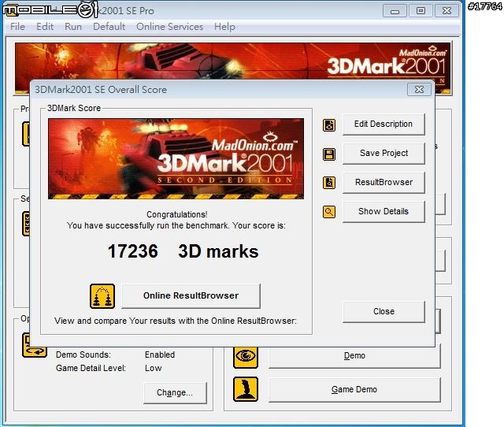Click the Show Details magnifier icon
The image size is (504, 427).
(x=329, y=212)
